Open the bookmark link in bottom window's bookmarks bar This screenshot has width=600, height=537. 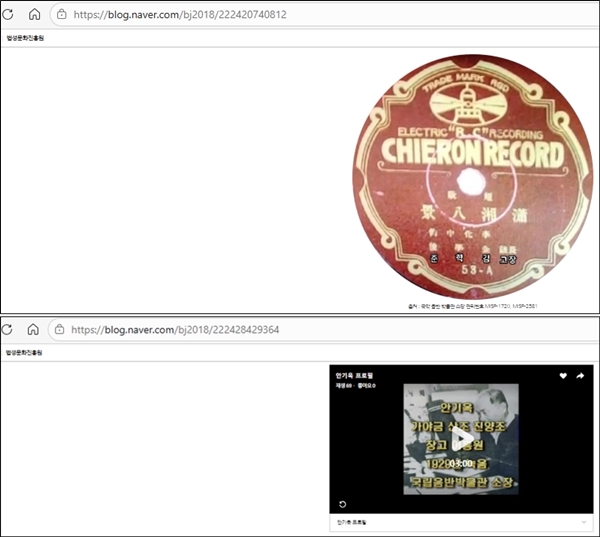(x=25, y=353)
